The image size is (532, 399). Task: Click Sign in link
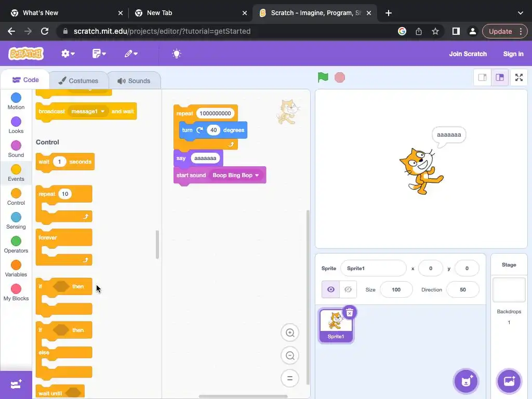[x=513, y=54]
